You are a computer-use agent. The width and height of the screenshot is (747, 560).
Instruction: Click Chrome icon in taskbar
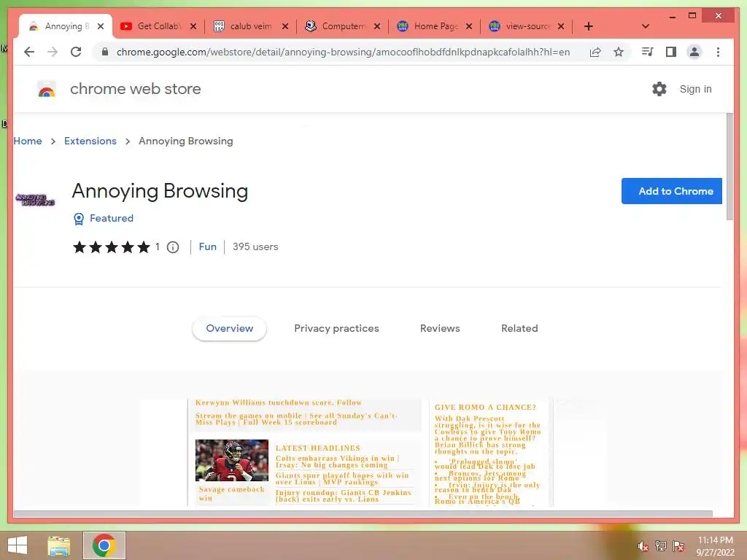coord(104,545)
